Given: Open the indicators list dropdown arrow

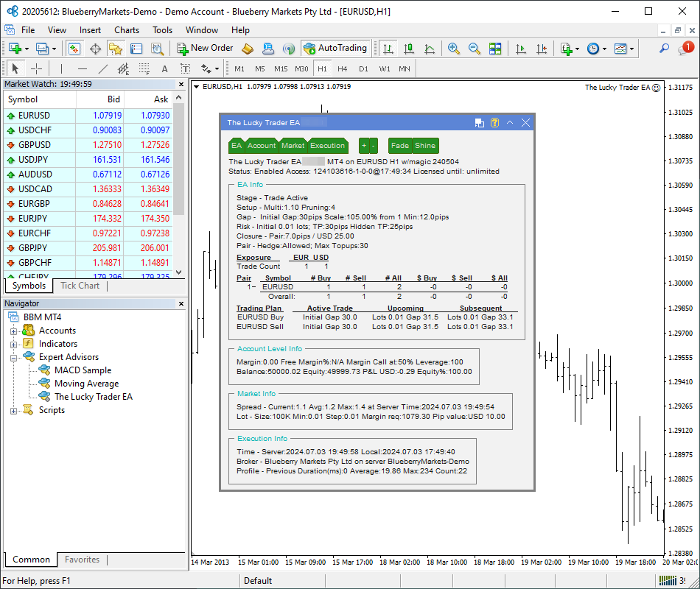Looking at the screenshot, I should [x=577, y=49].
